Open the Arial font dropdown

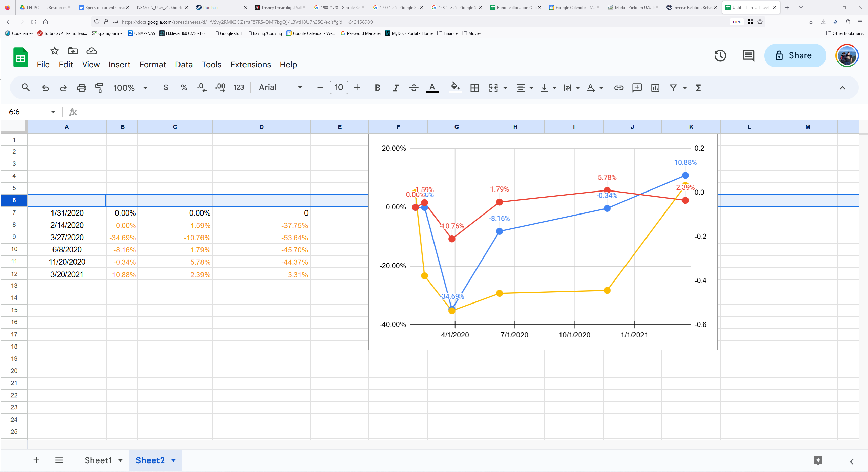click(x=280, y=87)
